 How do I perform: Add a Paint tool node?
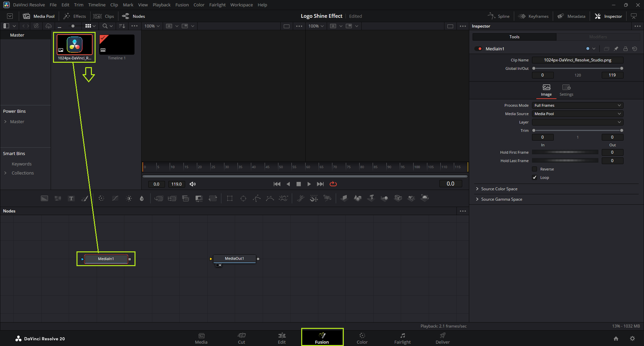pos(85,198)
